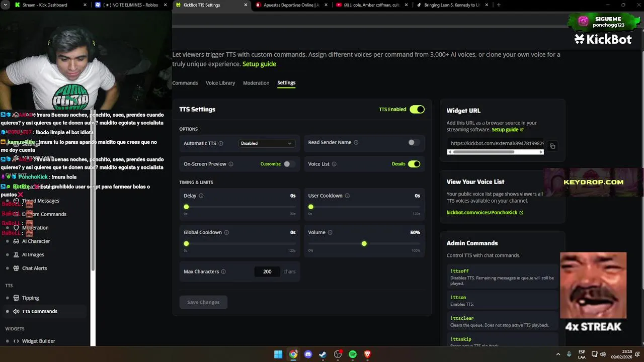Open kickbot.com/voices/PonchoKick link
Viewport: 644px width, 362px height.
tap(485, 213)
